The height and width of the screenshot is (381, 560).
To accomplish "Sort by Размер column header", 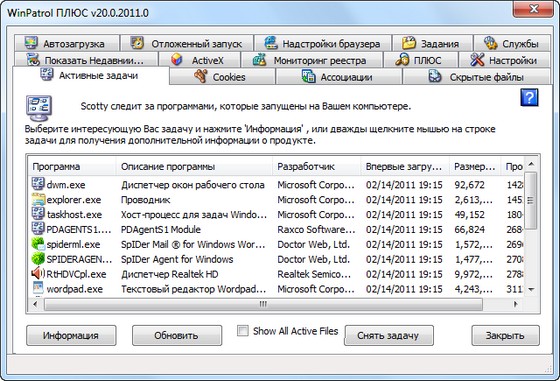I will click(475, 166).
